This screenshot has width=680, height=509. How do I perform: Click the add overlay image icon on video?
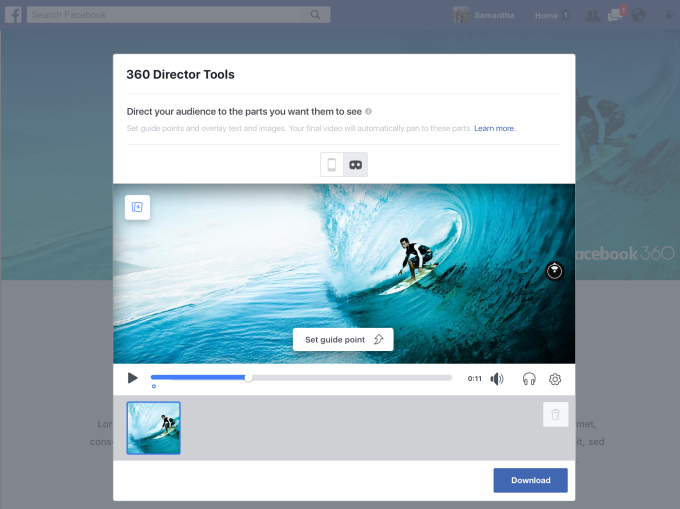(137, 207)
